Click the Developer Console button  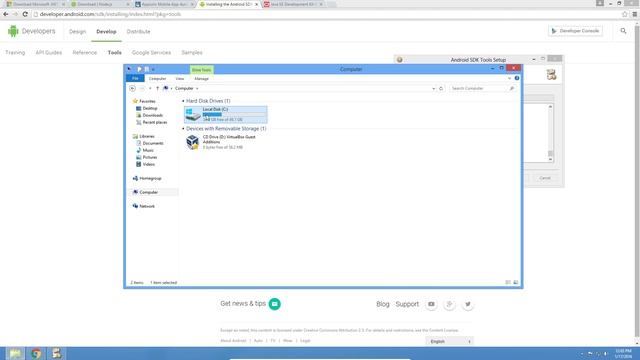(576, 31)
